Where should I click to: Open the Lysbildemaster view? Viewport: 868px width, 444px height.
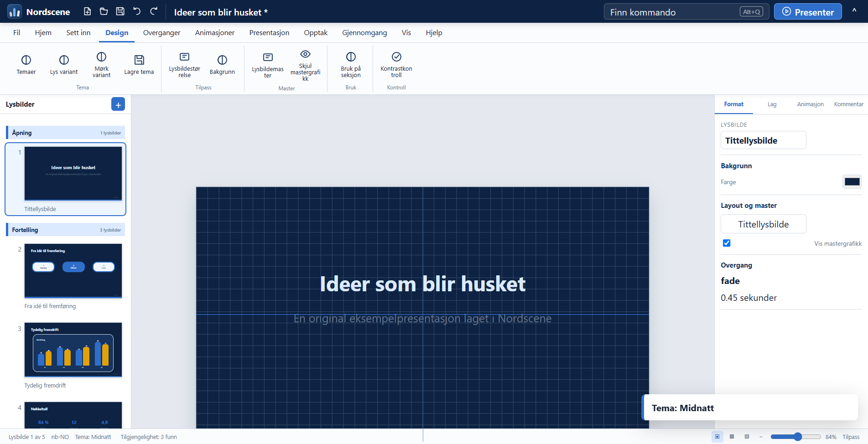268,65
